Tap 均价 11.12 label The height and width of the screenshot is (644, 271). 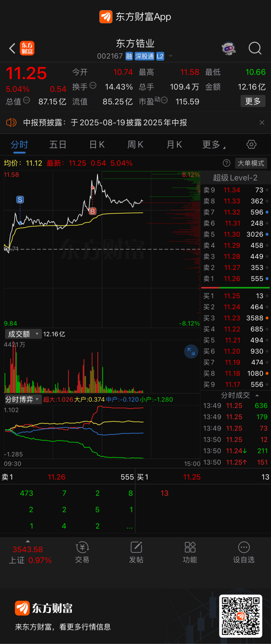coord(23,163)
